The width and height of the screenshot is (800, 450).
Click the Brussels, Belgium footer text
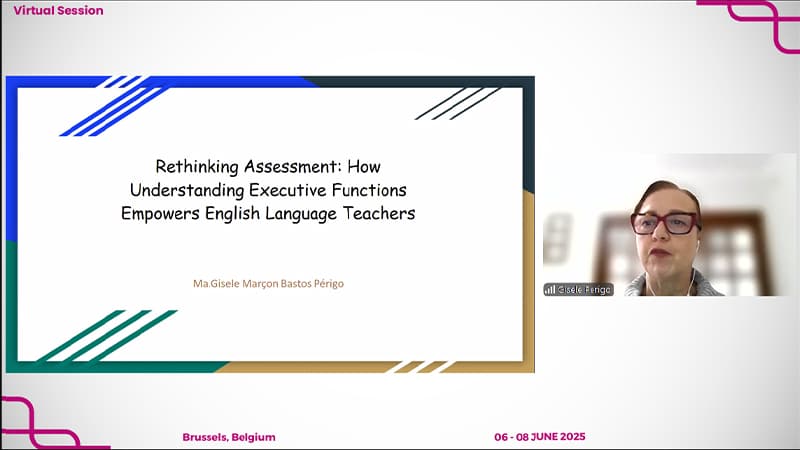coord(229,437)
